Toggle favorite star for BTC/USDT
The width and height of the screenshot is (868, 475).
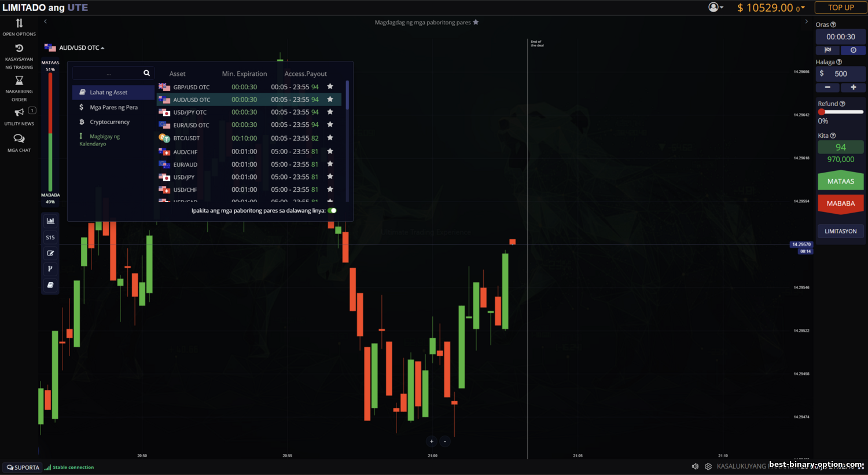click(330, 138)
